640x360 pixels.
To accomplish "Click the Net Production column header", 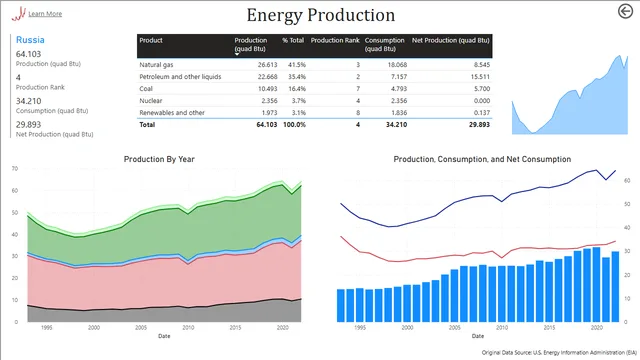I will 451,40.
